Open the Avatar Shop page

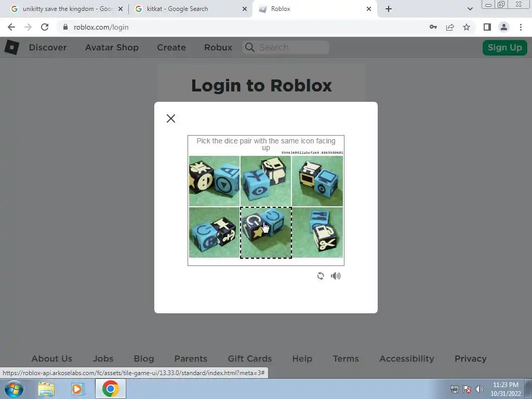coord(112,47)
